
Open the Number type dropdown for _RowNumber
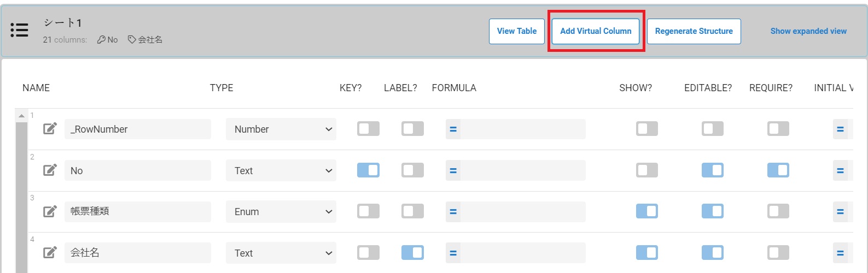(x=281, y=129)
